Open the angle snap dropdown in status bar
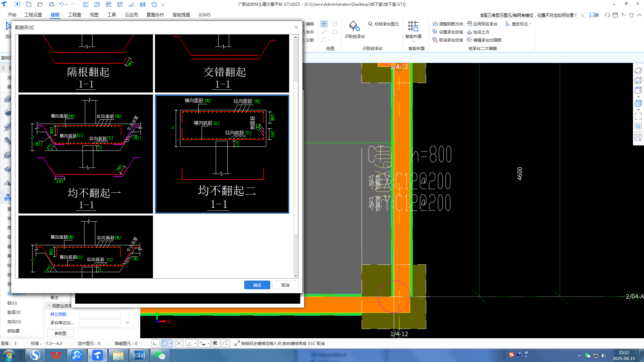The image size is (644, 362). click(x=195, y=344)
